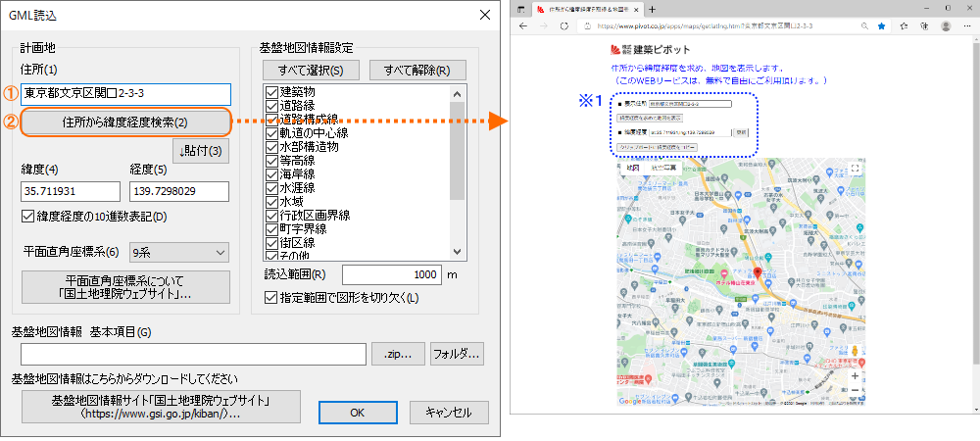Open the 平面直角座標系 dropdown showing 9系
The height and width of the screenshot is (441, 980).
(x=177, y=253)
